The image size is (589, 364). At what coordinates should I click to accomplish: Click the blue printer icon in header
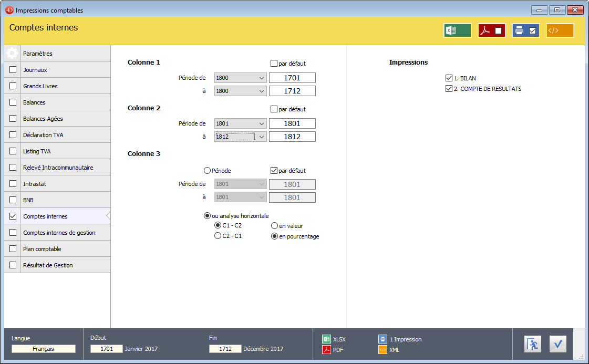[525, 30]
